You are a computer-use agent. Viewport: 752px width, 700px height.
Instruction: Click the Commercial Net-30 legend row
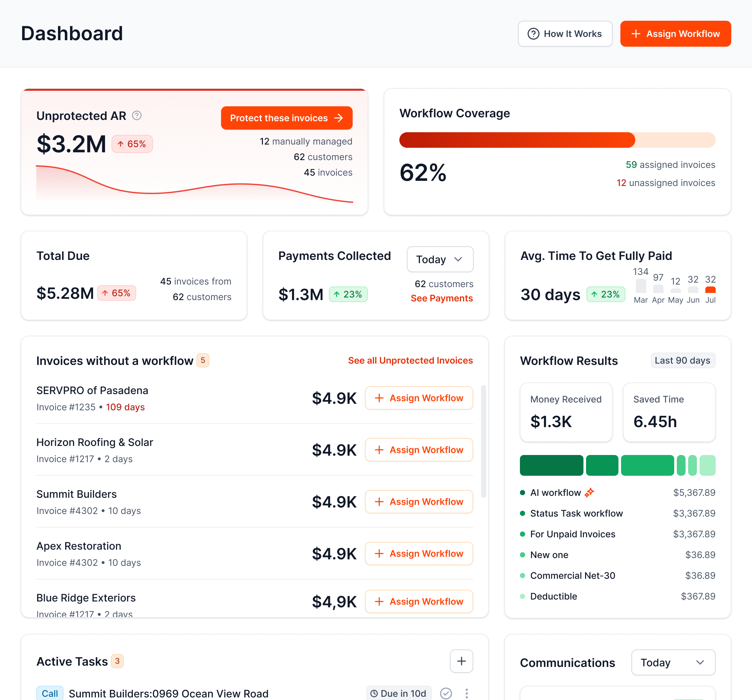[617, 575]
